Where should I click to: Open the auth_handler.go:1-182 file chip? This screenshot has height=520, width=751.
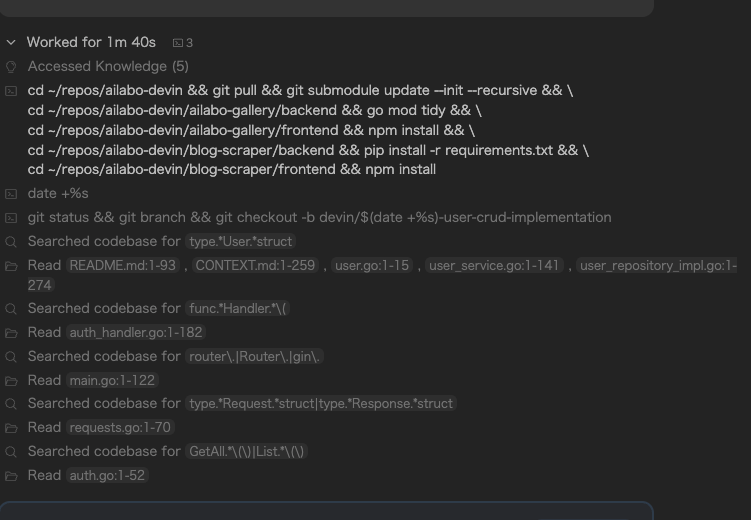(136, 332)
